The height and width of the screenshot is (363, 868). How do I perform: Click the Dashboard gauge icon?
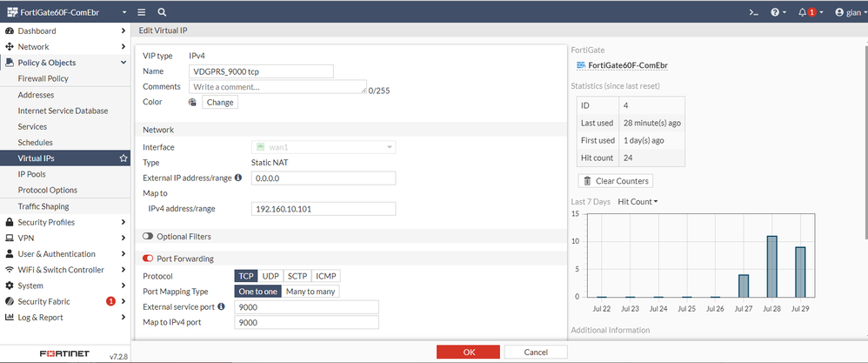coord(9,31)
